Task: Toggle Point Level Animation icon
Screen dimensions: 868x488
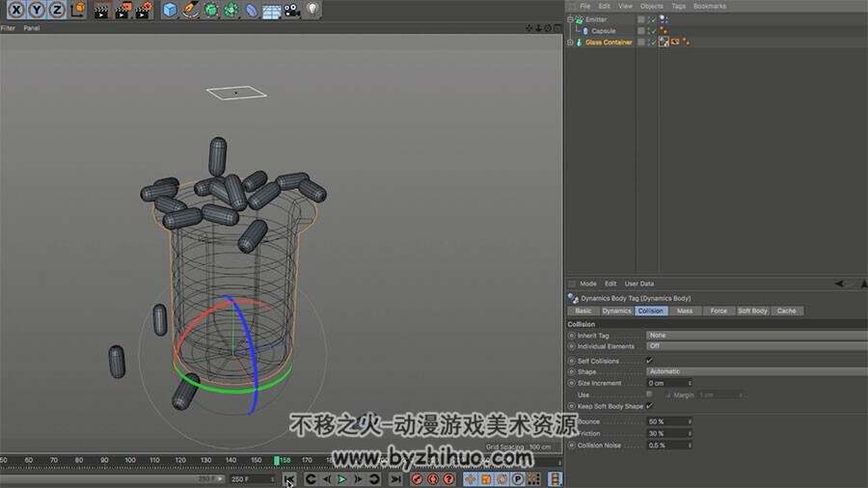Action: coord(534,479)
